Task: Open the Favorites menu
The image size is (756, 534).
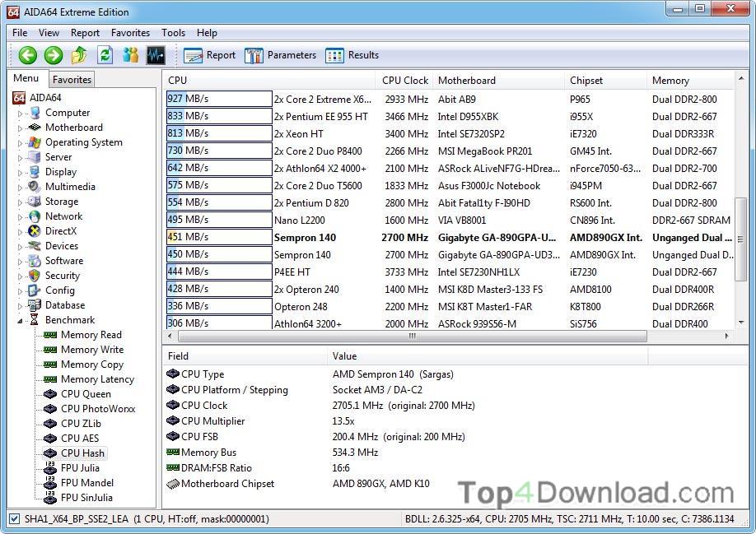Action: click(x=130, y=33)
